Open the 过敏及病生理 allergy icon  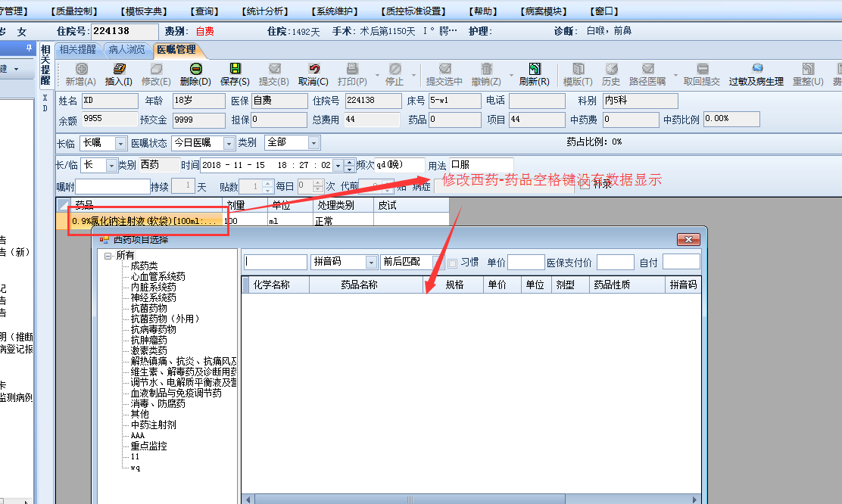757,69
